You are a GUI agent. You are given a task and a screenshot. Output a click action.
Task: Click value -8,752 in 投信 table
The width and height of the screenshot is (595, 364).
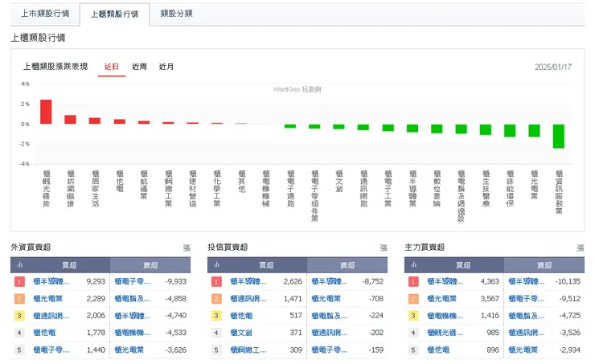point(372,281)
